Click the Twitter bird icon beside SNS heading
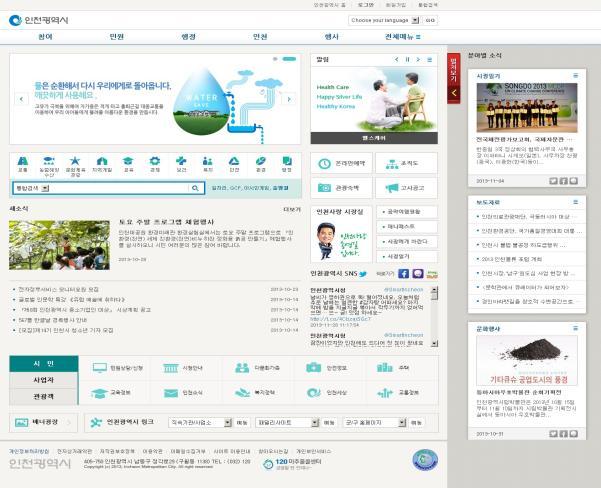 (363, 274)
